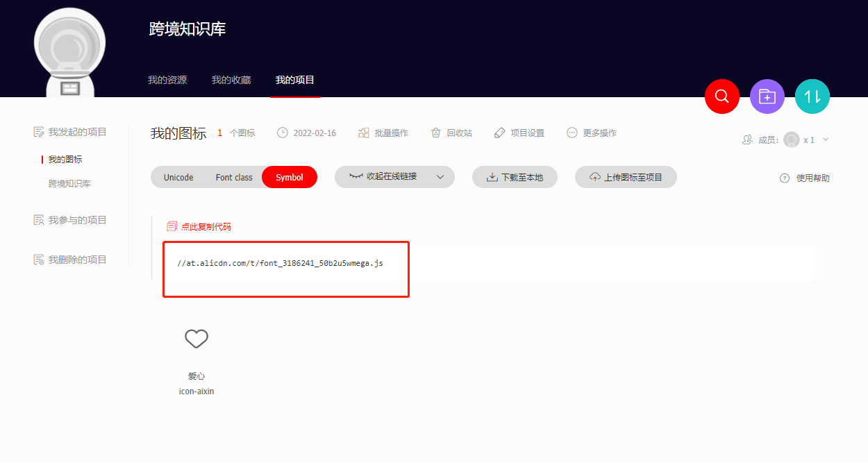
Task: Expand the 成员 members chevron
Action: (826, 140)
